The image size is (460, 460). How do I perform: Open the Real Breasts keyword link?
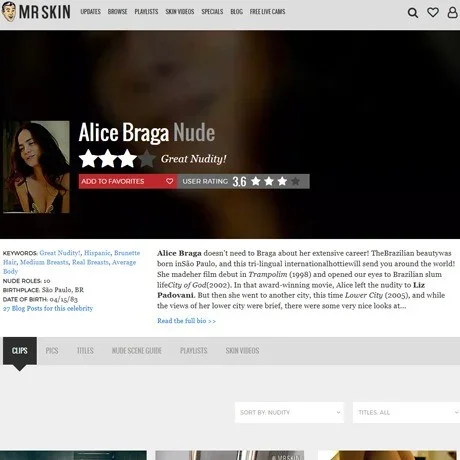(x=90, y=262)
